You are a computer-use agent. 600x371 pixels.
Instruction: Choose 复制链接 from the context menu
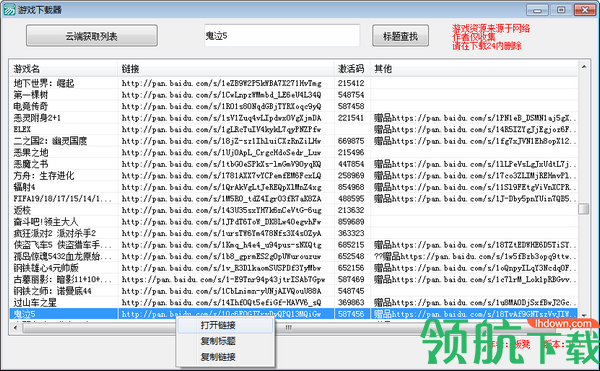225,357
